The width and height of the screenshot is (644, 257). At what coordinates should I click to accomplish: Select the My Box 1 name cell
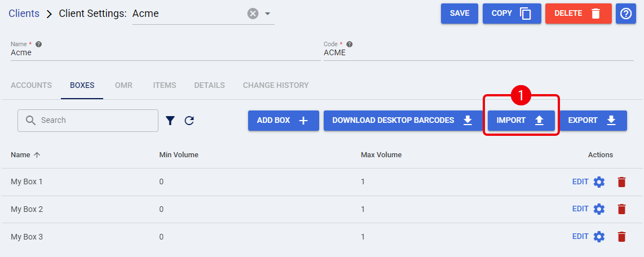(27, 181)
